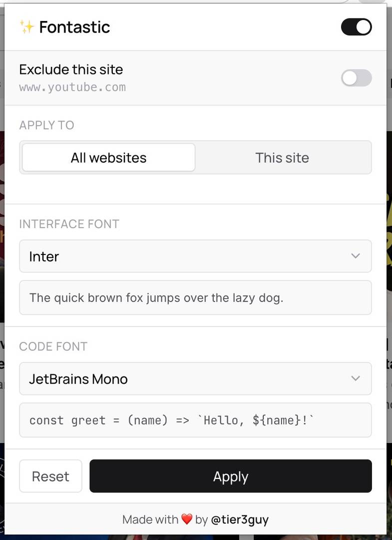Click the APPLY TO section label
The height and width of the screenshot is (540, 392).
tap(47, 125)
